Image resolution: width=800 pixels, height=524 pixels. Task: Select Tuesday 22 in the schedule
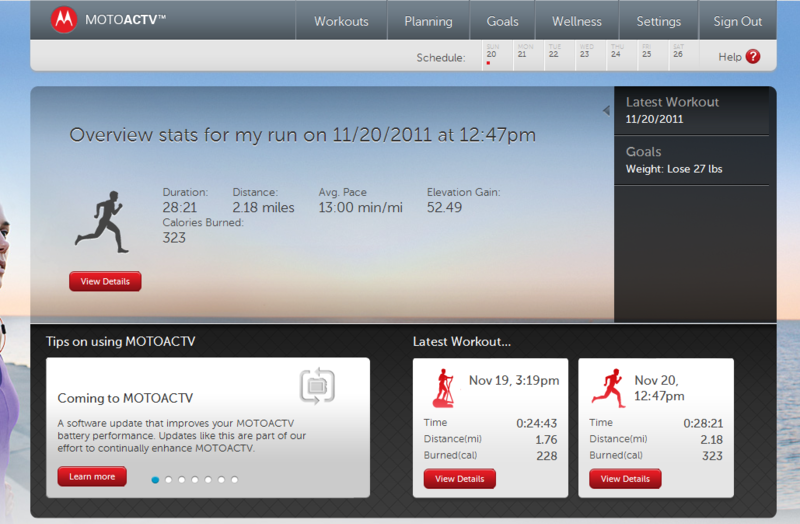click(559, 55)
